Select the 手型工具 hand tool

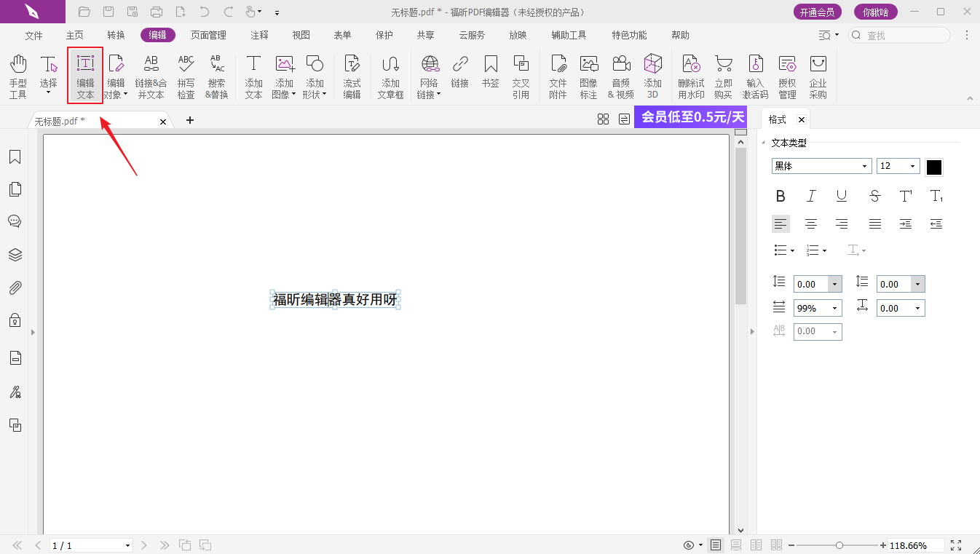[x=17, y=76]
